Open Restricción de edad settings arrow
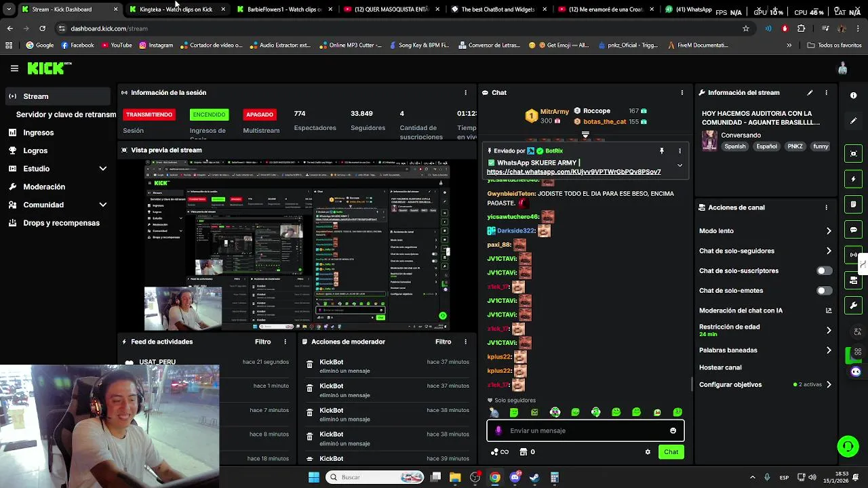 pos(829,330)
